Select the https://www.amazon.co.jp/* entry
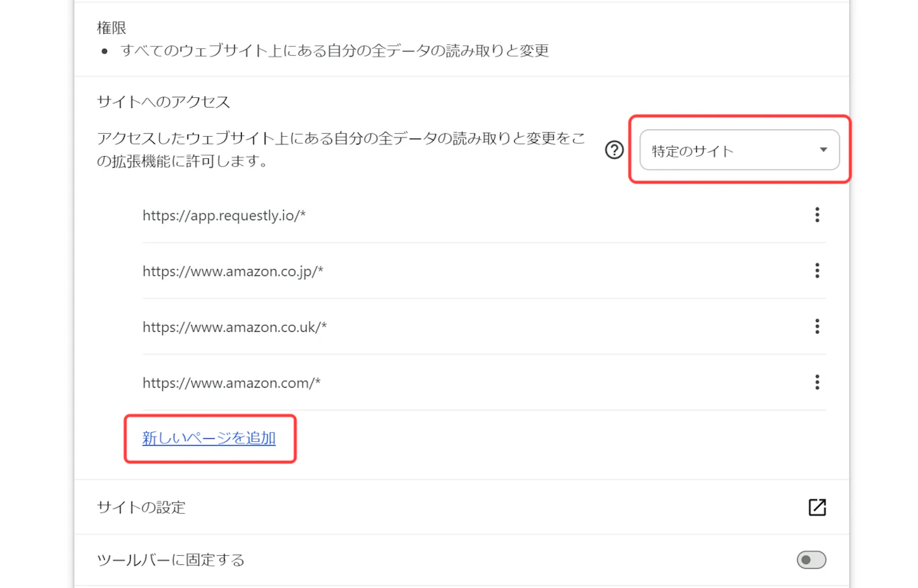Image resolution: width=918 pixels, height=588 pixels. point(233,271)
